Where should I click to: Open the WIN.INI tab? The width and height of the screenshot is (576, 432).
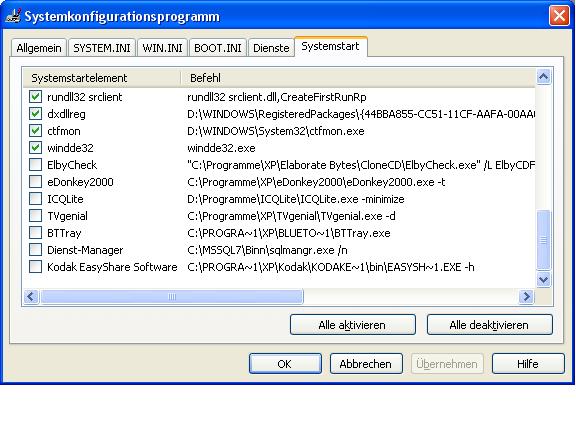point(162,48)
